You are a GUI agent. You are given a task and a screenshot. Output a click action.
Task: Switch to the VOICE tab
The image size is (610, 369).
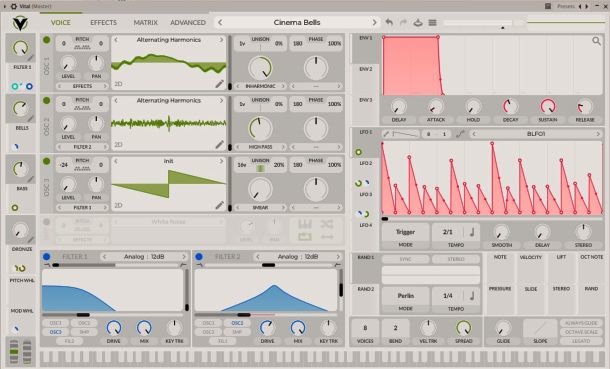tap(61, 23)
